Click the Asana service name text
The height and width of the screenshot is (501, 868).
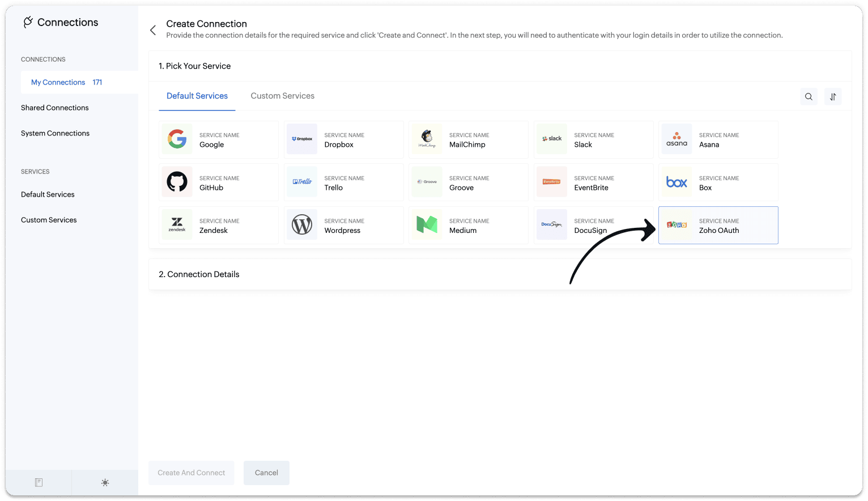click(709, 145)
